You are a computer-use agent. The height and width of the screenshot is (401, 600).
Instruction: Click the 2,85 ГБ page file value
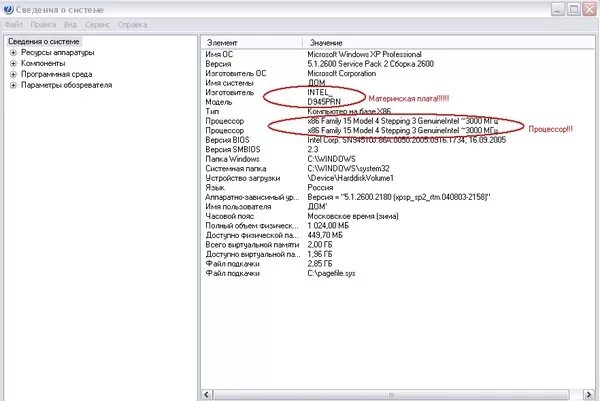click(320, 264)
